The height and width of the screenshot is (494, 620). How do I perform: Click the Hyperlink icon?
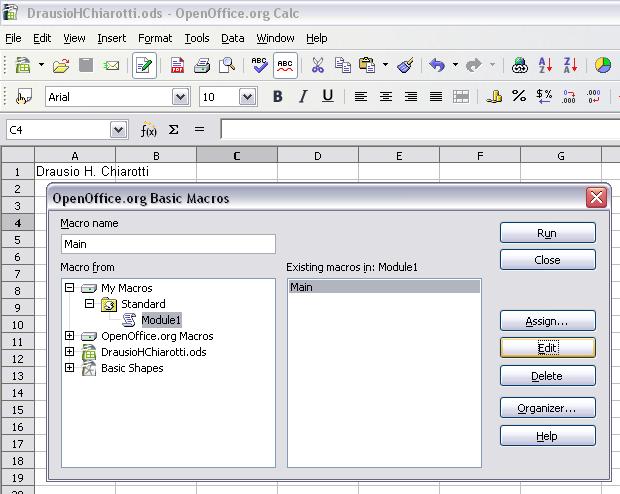(x=520, y=65)
